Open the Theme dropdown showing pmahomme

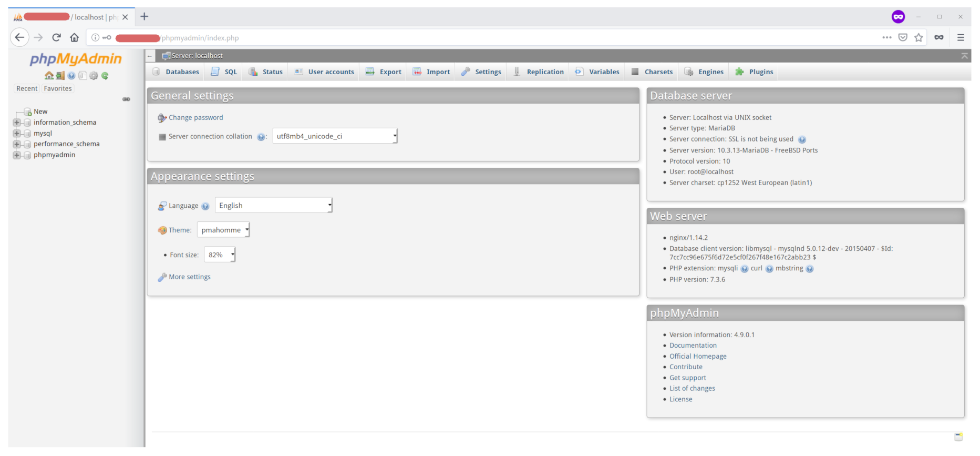tap(223, 230)
